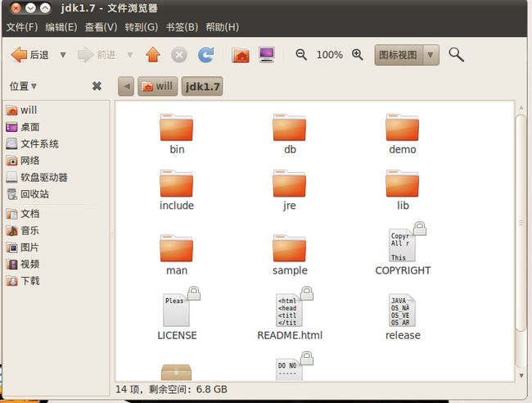Select 视频 bookmark in the sidebar
The width and height of the screenshot is (532, 403).
coord(23,264)
